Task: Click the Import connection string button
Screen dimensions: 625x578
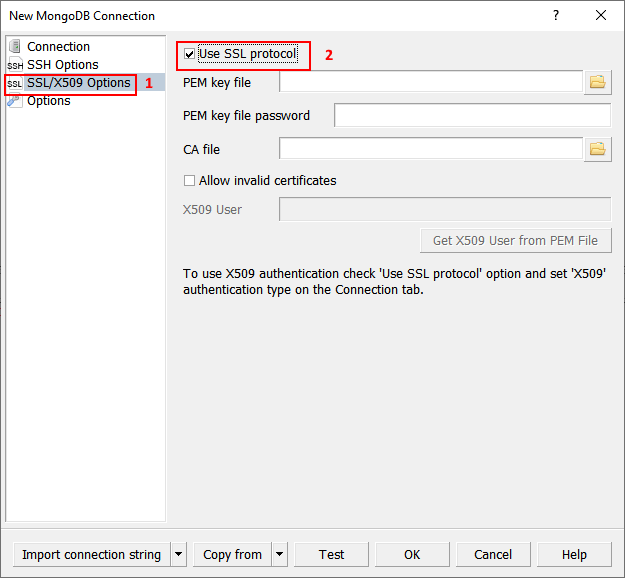Action: point(92,554)
